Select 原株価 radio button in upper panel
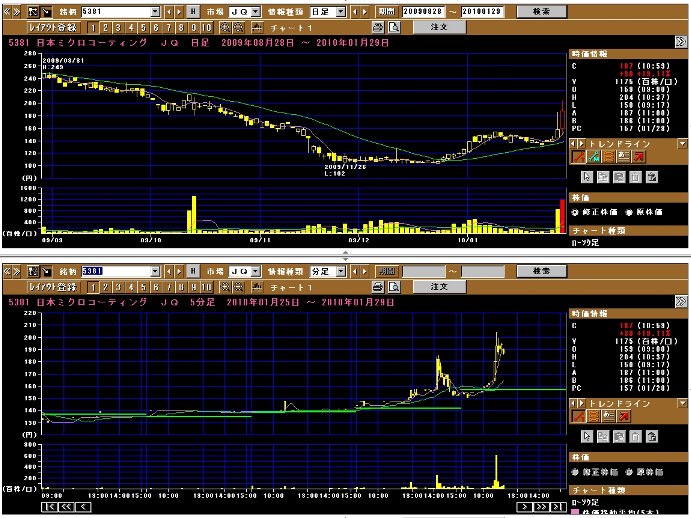The width and height of the screenshot is (691, 518). (x=627, y=212)
